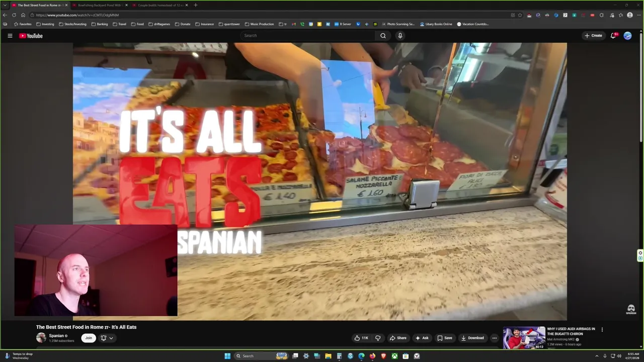Open Firefox from the taskbar
Screen dimensions: 644x362
372,356
